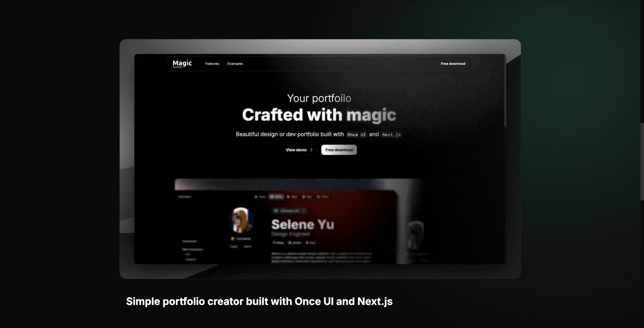Screen dimensions: 644x328
Task: Click the Next.js code tag
Action: coord(391,135)
